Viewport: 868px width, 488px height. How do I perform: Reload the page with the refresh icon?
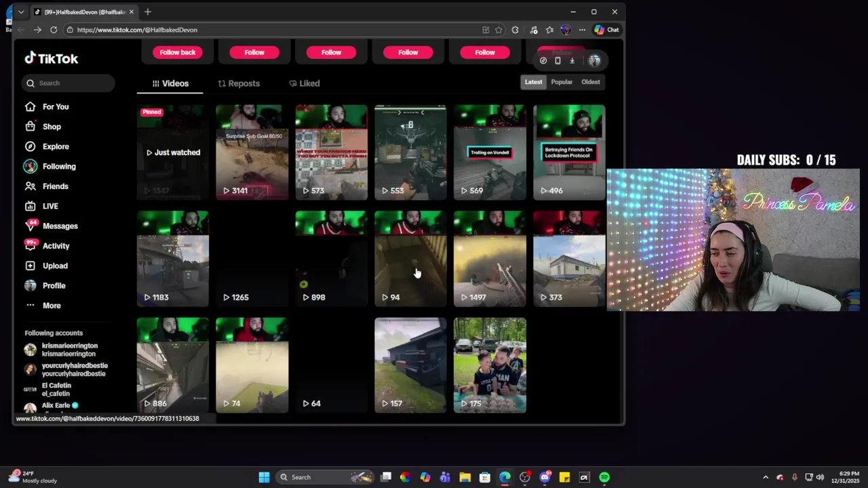(54, 30)
